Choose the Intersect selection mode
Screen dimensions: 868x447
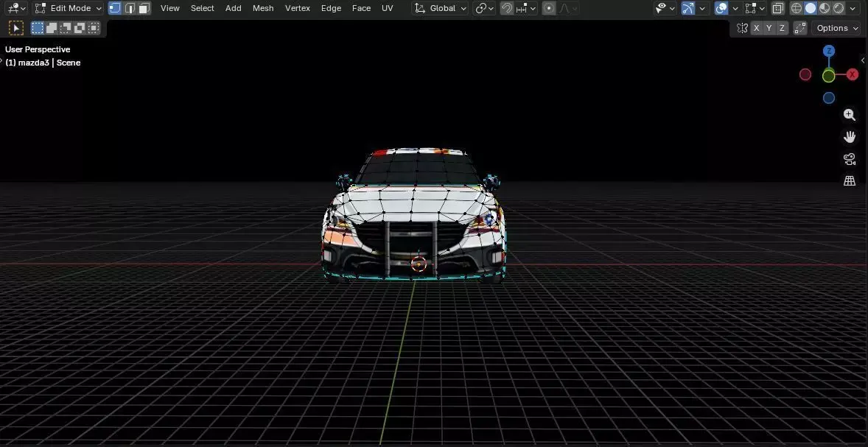coord(94,28)
